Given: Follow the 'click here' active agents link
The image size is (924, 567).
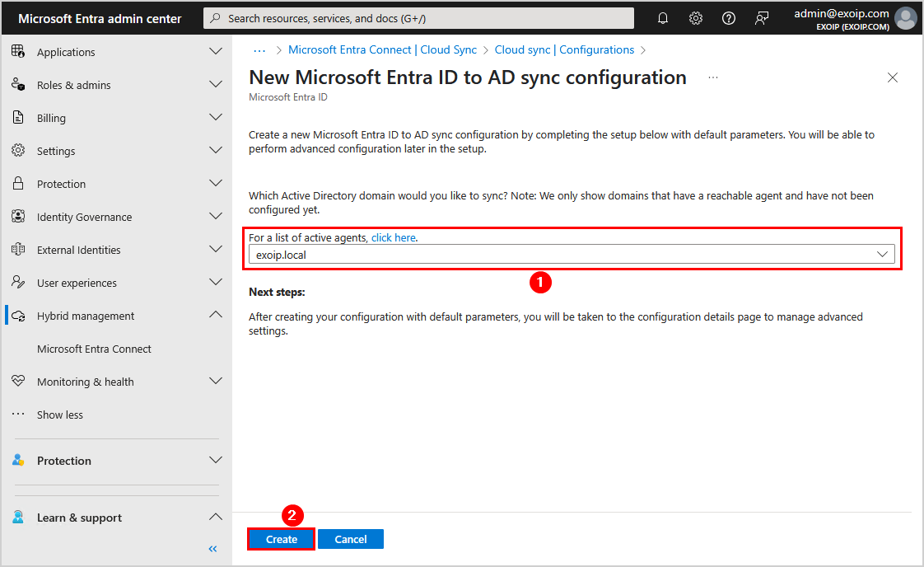Looking at the screenshot, I should pos(393,237).
